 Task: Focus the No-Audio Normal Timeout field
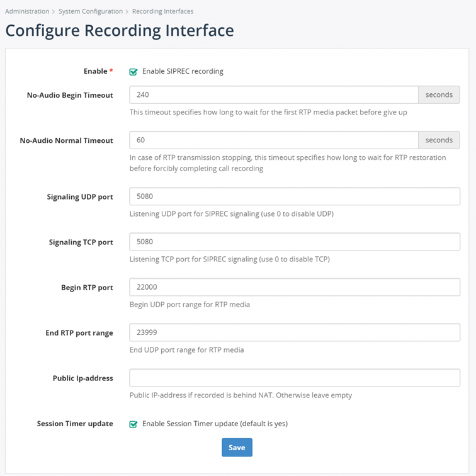(x=274, y=140)
